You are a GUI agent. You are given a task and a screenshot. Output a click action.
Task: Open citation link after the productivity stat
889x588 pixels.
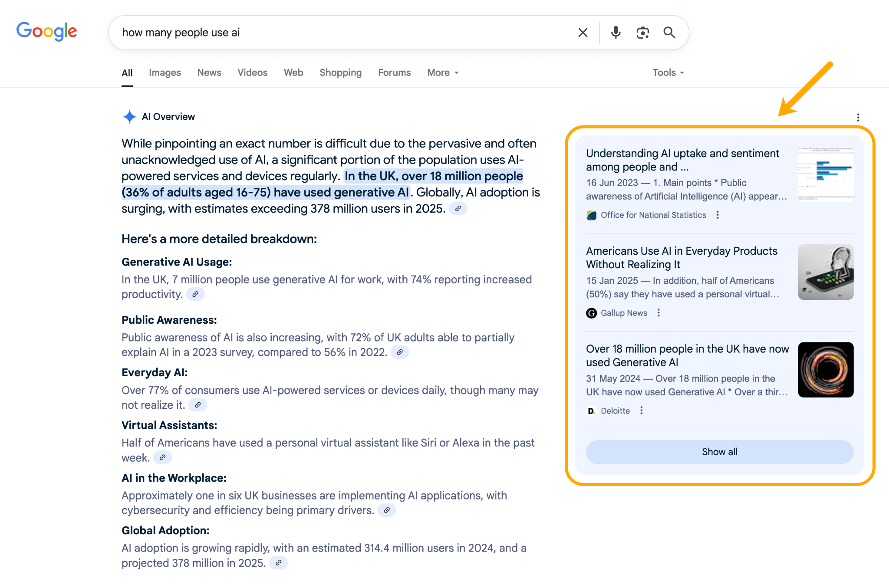click(x=195, y=294)
